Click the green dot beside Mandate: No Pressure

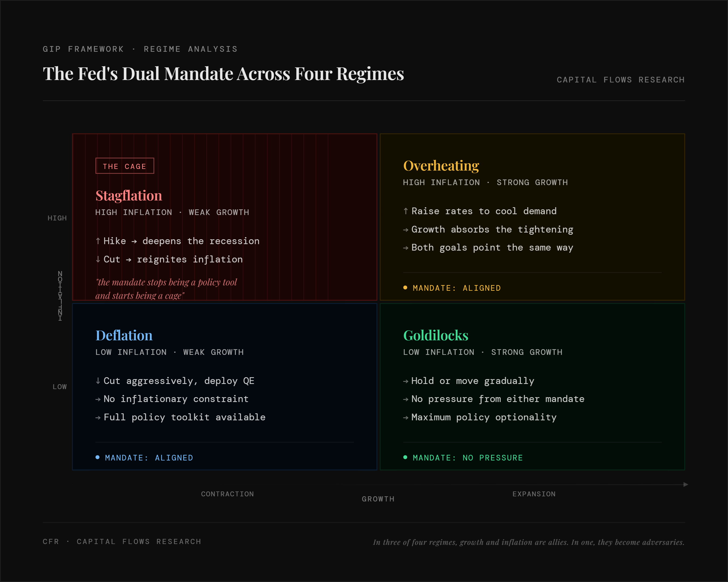405,458
